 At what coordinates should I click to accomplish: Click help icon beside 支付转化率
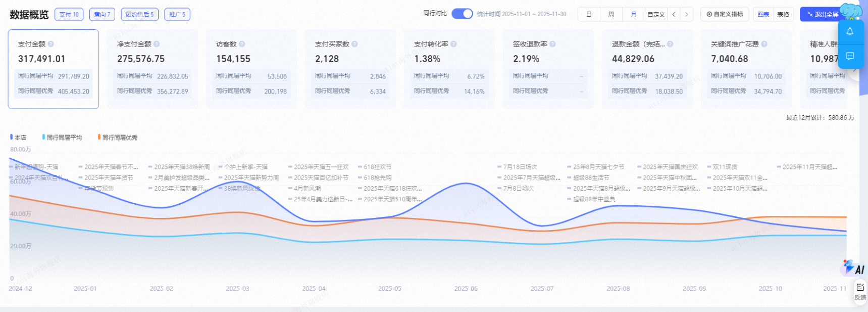[x=453, y=44]
